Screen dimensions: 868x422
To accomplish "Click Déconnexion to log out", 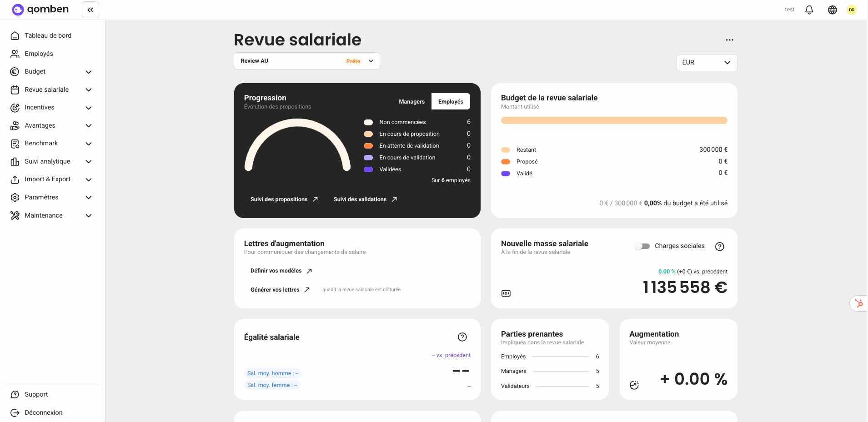I will coord(43,412).
